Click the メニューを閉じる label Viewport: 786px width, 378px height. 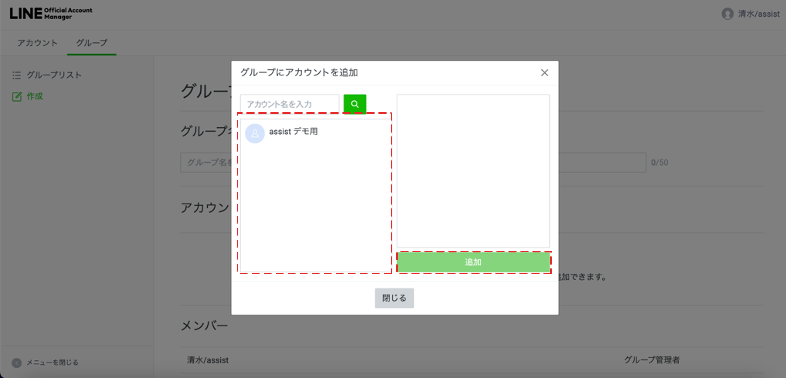52,362
